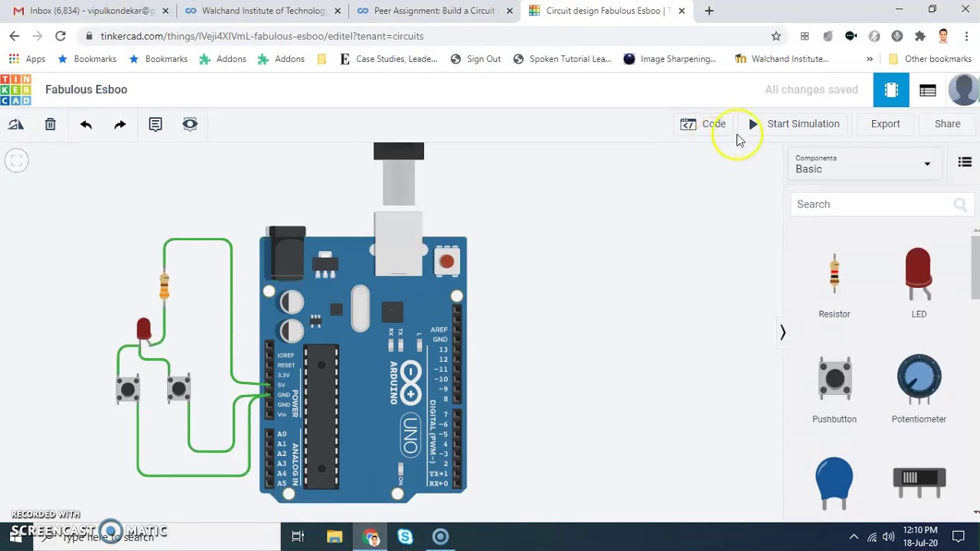Open the Sign Out bookmark
This screenshot has height=551, width=980.
[x=475, y=59]
